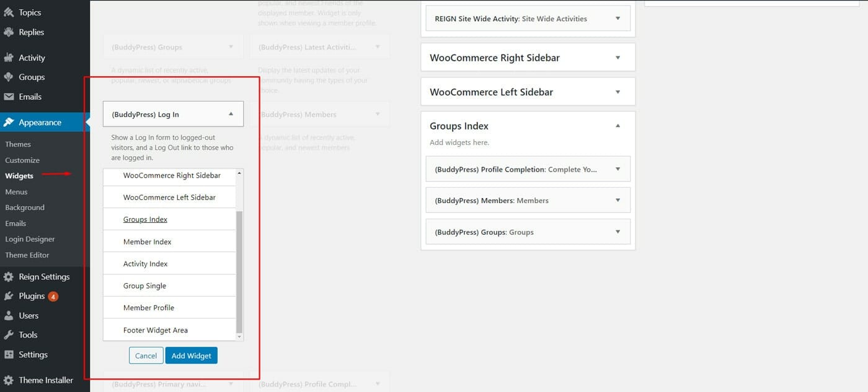868x392 pixels.
Task: Open the Theme Installer menu
Action: tap(45, 380)
